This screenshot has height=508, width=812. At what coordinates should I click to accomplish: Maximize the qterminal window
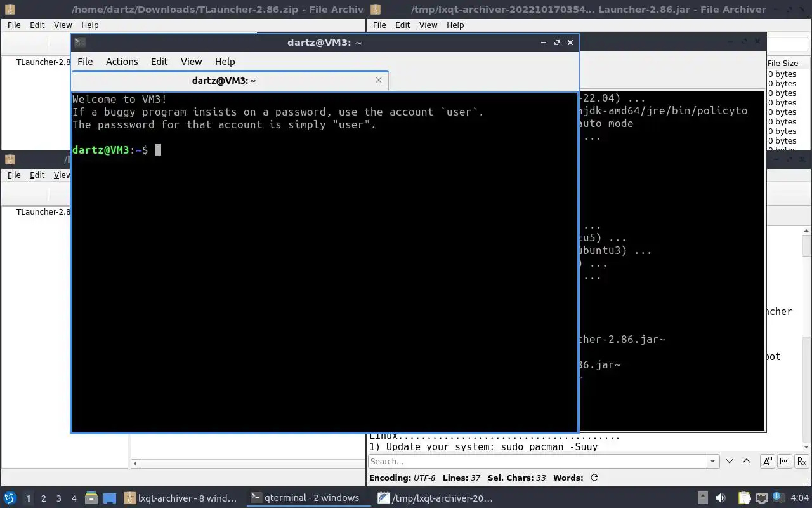(x=557, y=43)
